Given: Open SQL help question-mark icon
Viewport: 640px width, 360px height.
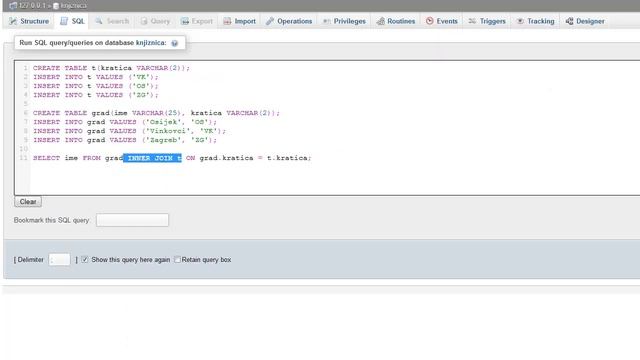Looking at the screenshot, I should (175, 43).
